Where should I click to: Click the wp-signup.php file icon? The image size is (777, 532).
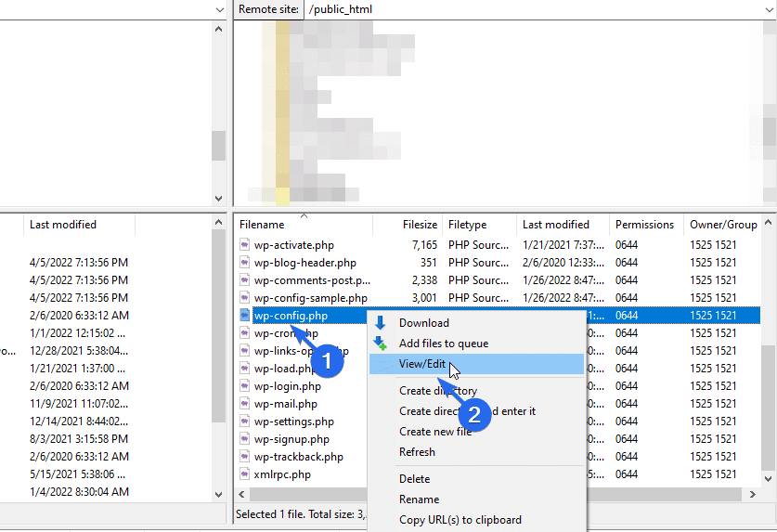click(x=244, y=439)
